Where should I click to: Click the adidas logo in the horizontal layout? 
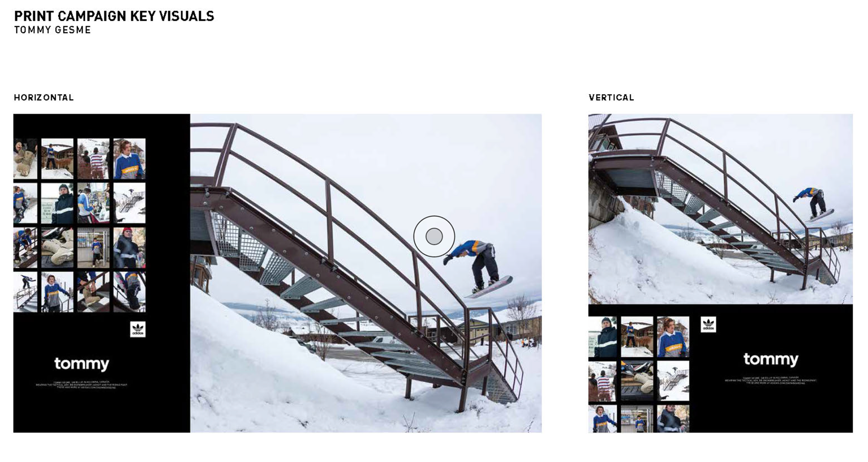pyautogui.click(x=138, y=330)
